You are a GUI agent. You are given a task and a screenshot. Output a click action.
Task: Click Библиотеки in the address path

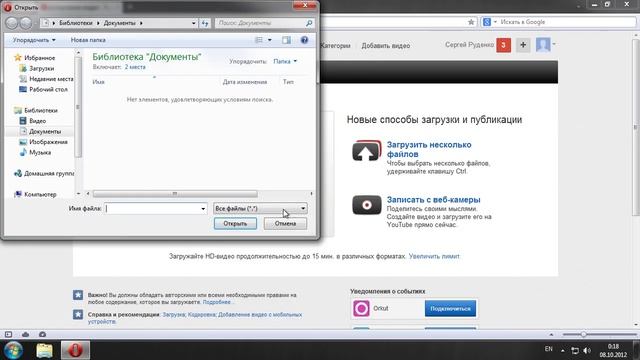click(76, 23)
